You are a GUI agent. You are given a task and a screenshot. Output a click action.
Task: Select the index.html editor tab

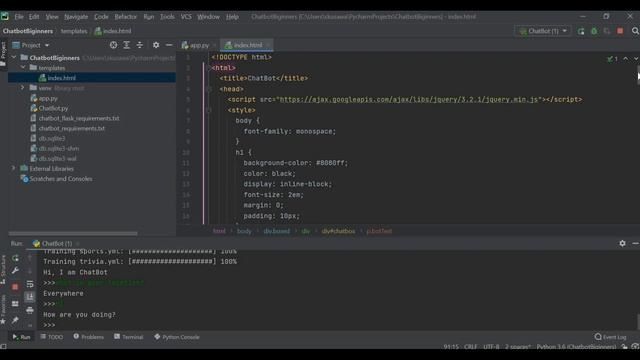pyautogui.click(x=247, y=45)
